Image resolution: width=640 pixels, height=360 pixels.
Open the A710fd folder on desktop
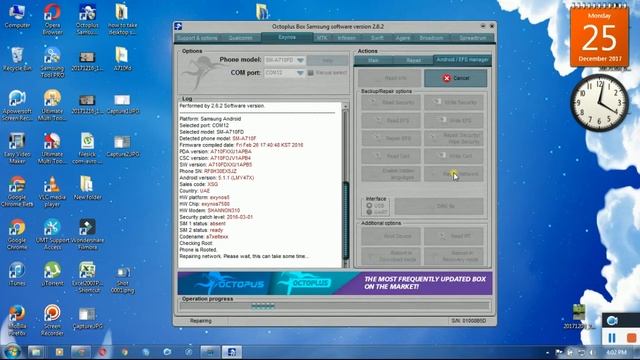122,60
